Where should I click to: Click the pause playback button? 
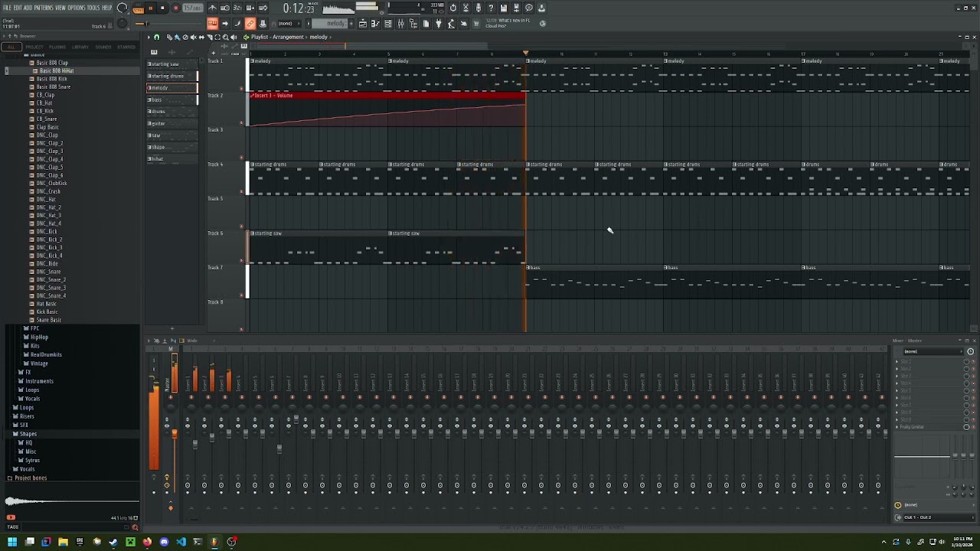click(151, 8)
